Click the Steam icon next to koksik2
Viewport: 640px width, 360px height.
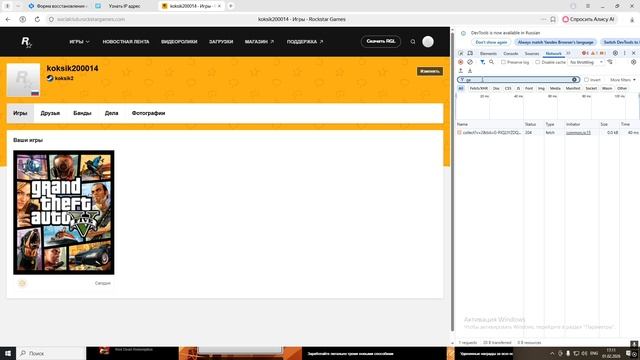coord(50,78)
